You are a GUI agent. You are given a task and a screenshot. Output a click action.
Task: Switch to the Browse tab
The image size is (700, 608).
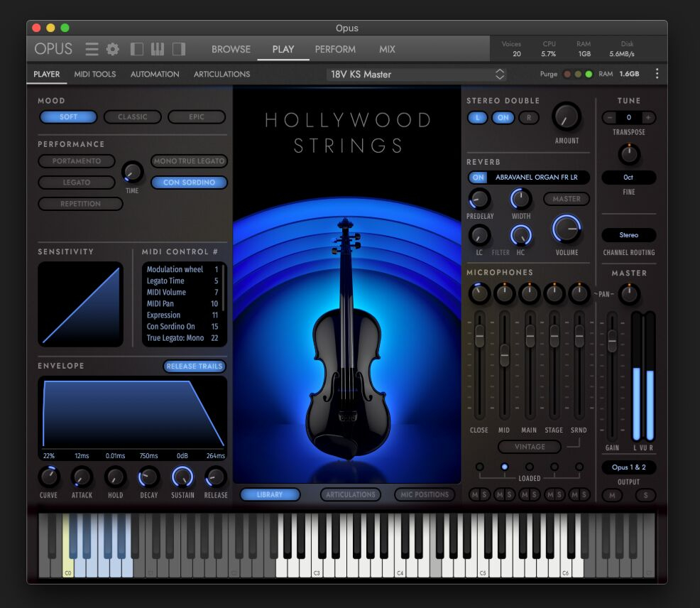click(x=231, y=49)
